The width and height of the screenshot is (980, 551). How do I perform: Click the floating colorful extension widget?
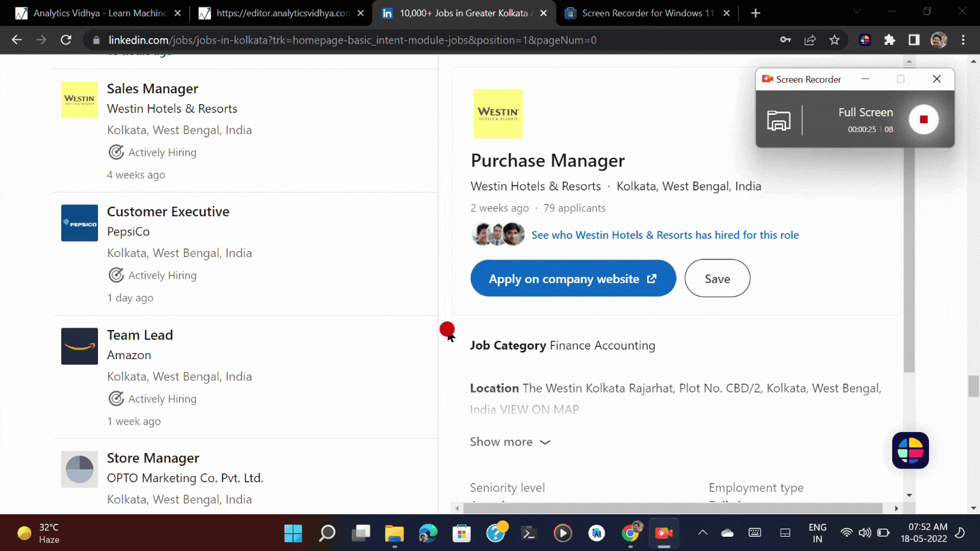click(911, 450)
